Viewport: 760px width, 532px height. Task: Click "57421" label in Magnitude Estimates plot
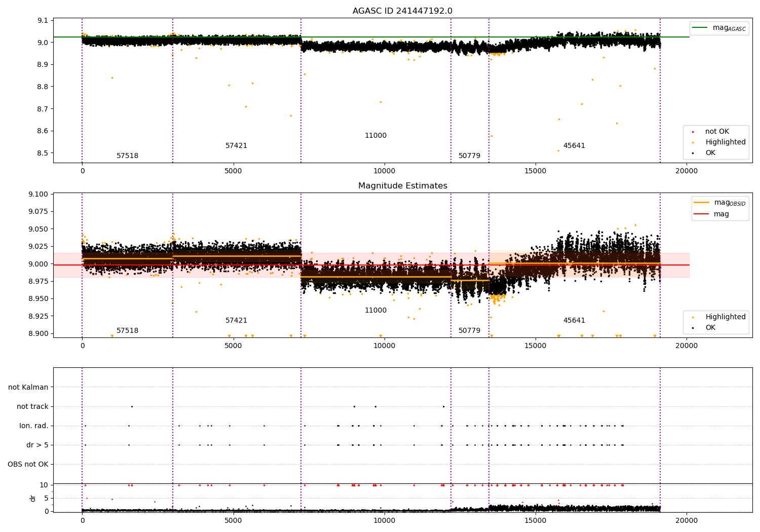tap(237, 321)
